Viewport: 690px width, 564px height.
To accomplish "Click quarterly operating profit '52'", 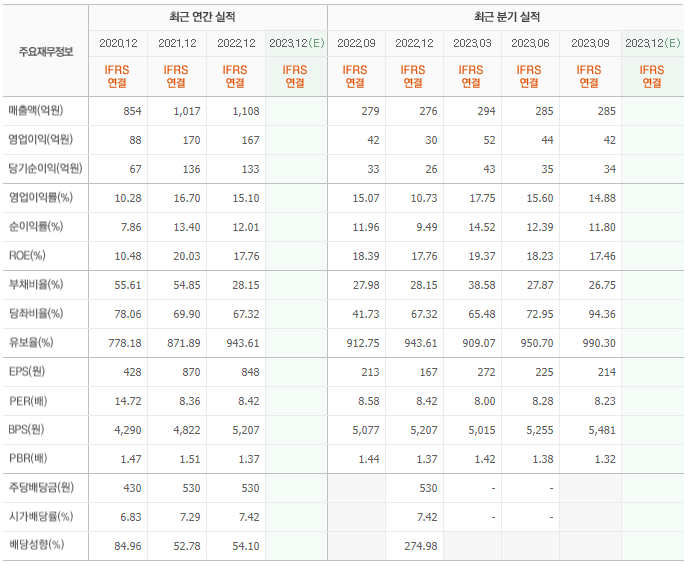I will tap(489, 140).
